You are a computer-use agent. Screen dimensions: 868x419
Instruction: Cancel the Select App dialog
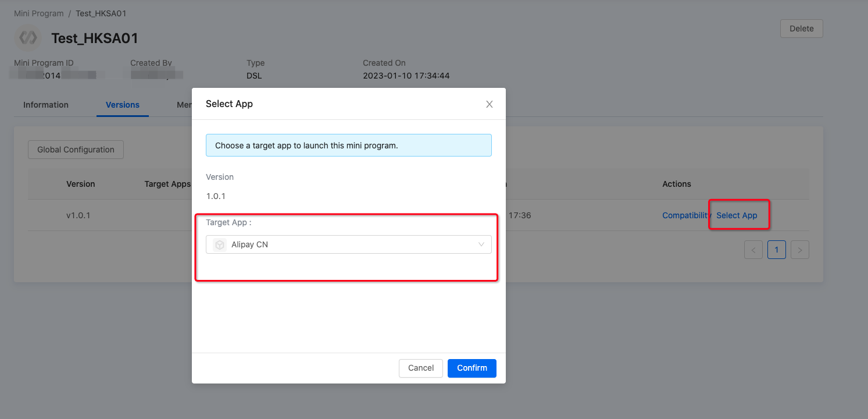pos(420,368)
